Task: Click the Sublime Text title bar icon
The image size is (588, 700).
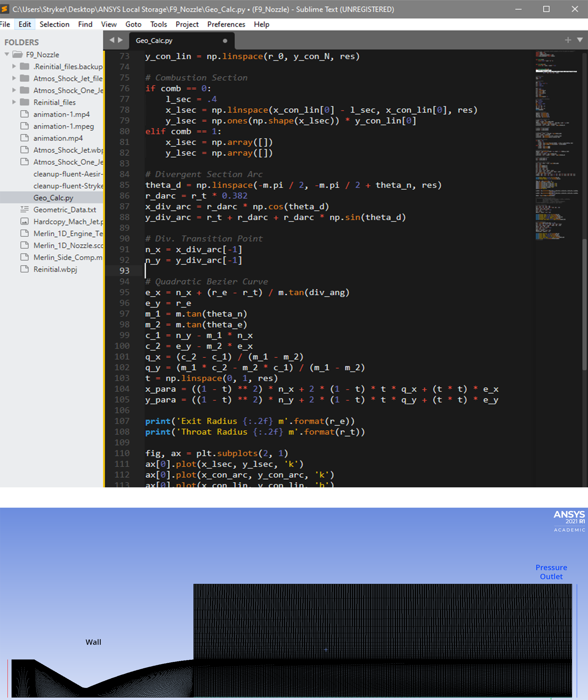Action: [5, 9]
